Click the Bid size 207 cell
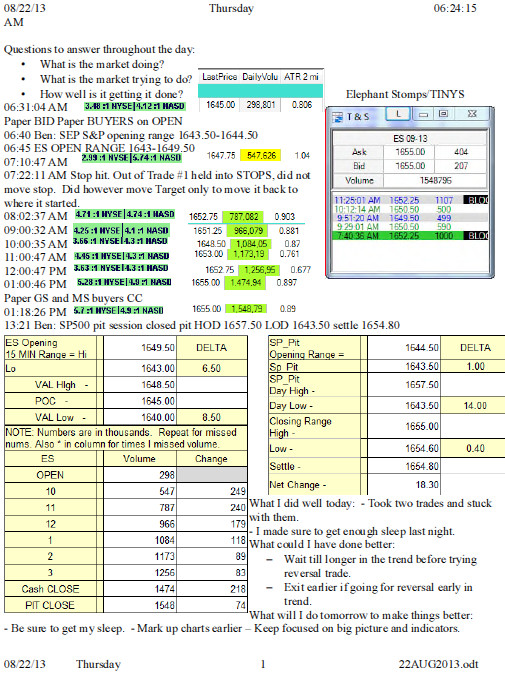505x675 pixels. point(461,166)
